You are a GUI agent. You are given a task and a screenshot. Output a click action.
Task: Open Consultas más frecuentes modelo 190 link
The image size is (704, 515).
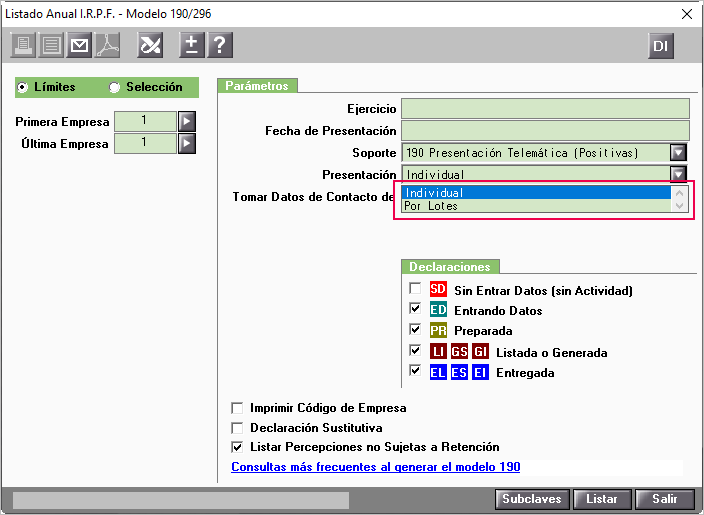click(376, 467)
